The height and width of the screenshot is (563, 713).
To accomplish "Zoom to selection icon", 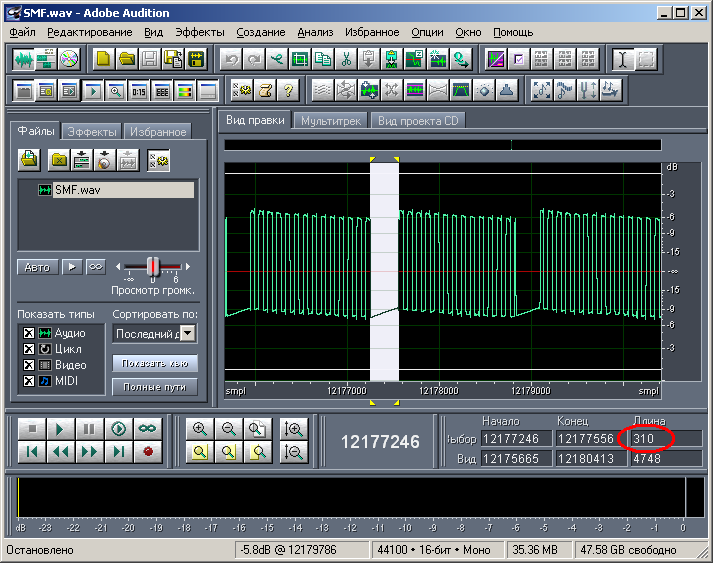I will tap(200, 452).
